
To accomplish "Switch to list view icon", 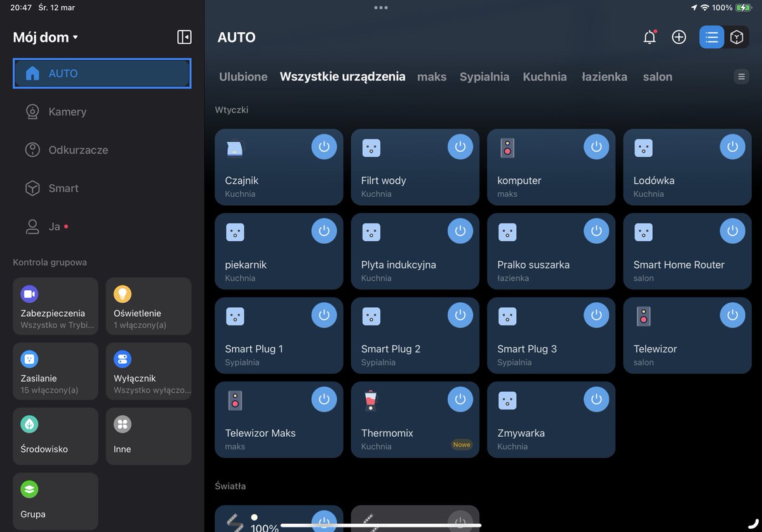I will coord(712,37).
